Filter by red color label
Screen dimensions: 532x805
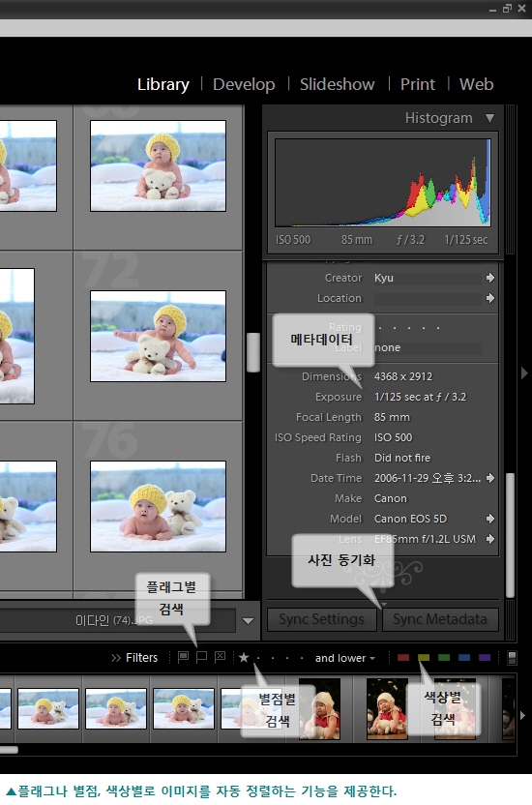pyautogui.click(x=403, y=658)
